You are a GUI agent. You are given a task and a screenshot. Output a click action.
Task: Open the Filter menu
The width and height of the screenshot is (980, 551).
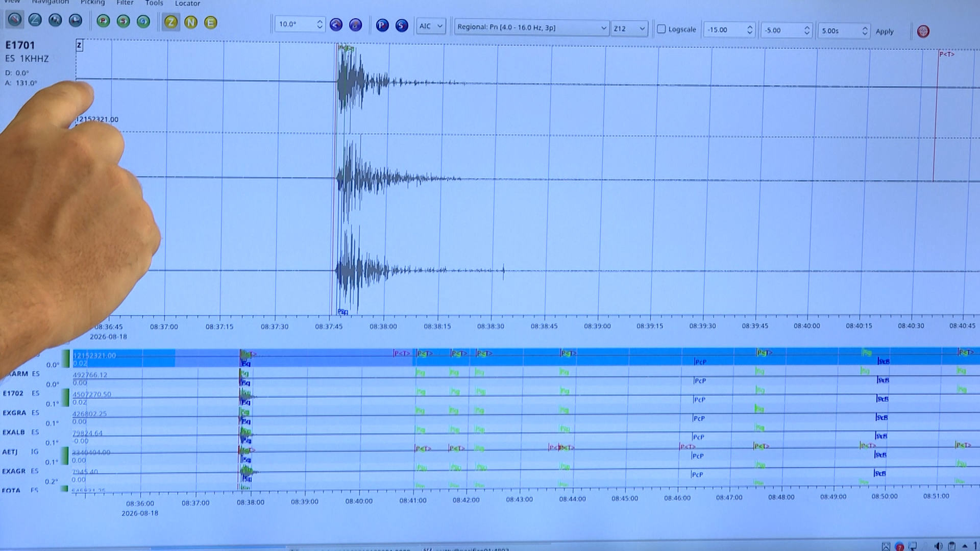[125, 3]
